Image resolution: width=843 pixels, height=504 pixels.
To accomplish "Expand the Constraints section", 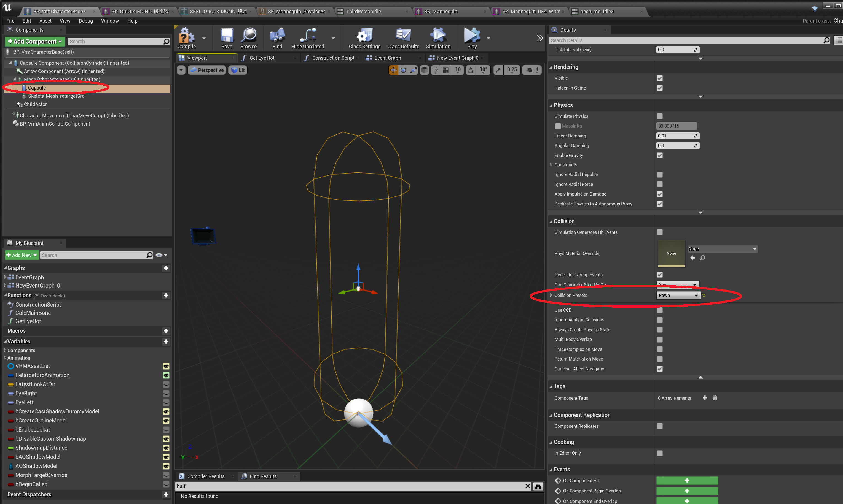I will [551, 165].
